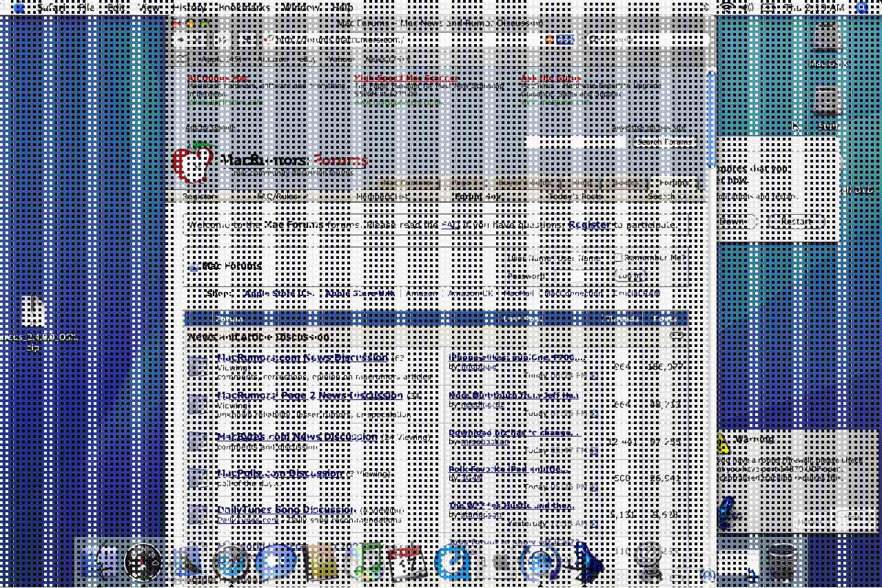Open the zip file on the desktop
882x588 pixels.
[x=33, y=311]
